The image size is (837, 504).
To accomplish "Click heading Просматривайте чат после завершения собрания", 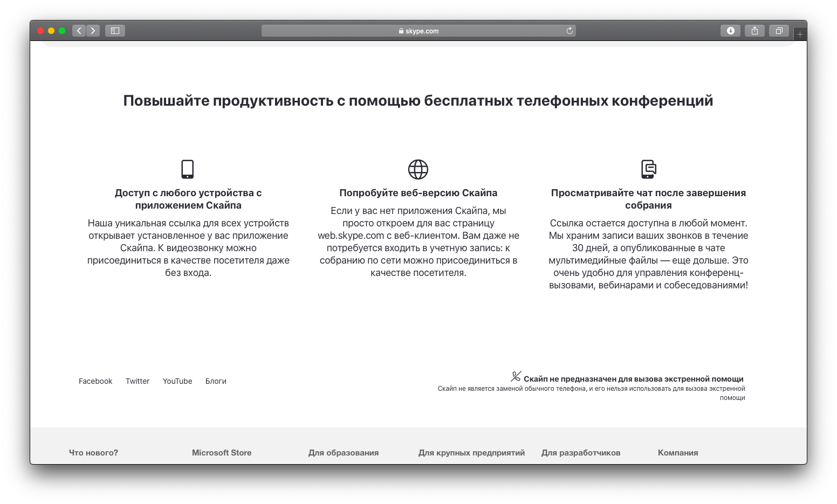I will tap(648, 199).
